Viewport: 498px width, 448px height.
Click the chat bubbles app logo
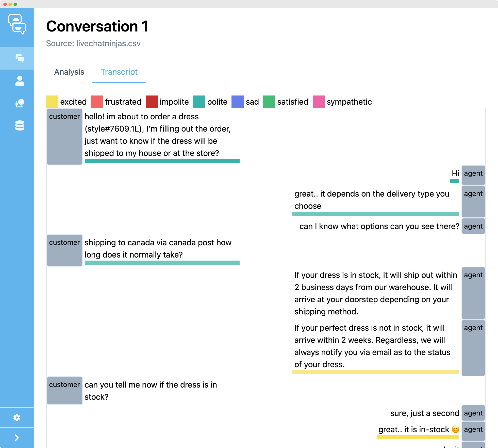(x=17, y=24)
